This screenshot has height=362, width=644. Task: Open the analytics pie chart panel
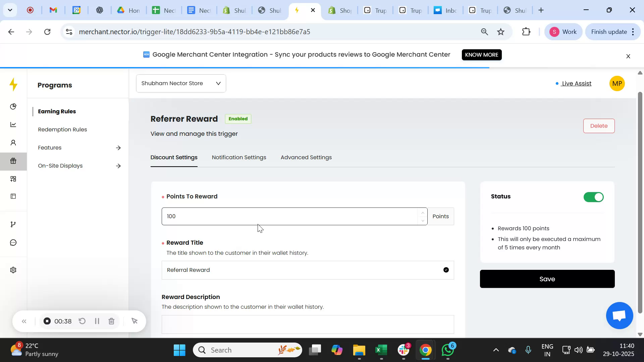click(x=13, y=107)
